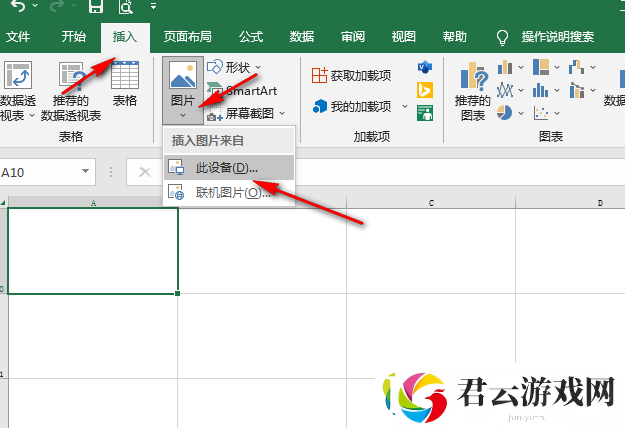
Task: Open the Customize Quick Access Toolbar dropdown
Action: tap(153, 6)
